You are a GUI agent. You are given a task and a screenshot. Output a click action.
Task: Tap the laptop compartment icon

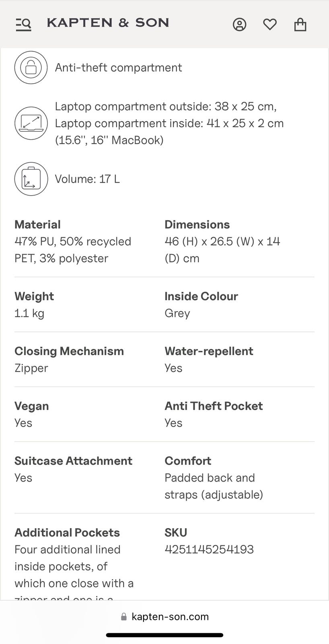tap(31, 123)
